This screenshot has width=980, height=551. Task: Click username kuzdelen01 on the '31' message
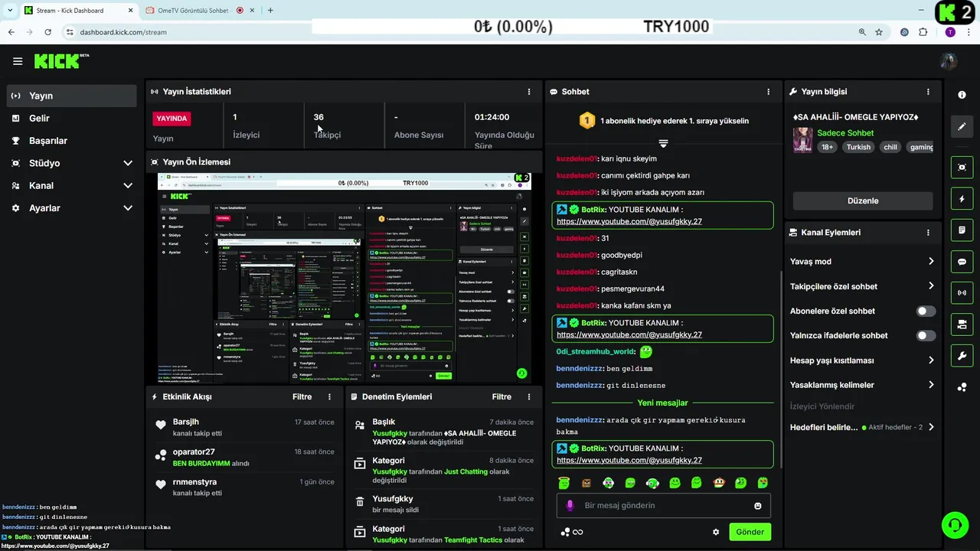tap(577, 239)
